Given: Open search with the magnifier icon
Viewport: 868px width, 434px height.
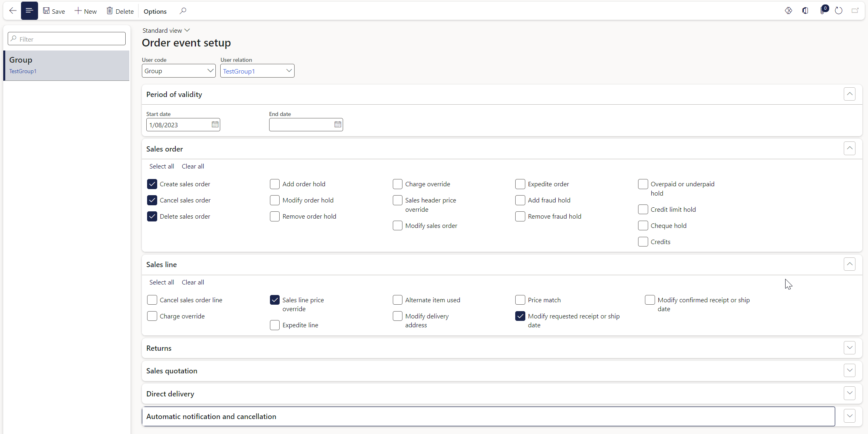Looking at the screenshot, I should [183, 11].
